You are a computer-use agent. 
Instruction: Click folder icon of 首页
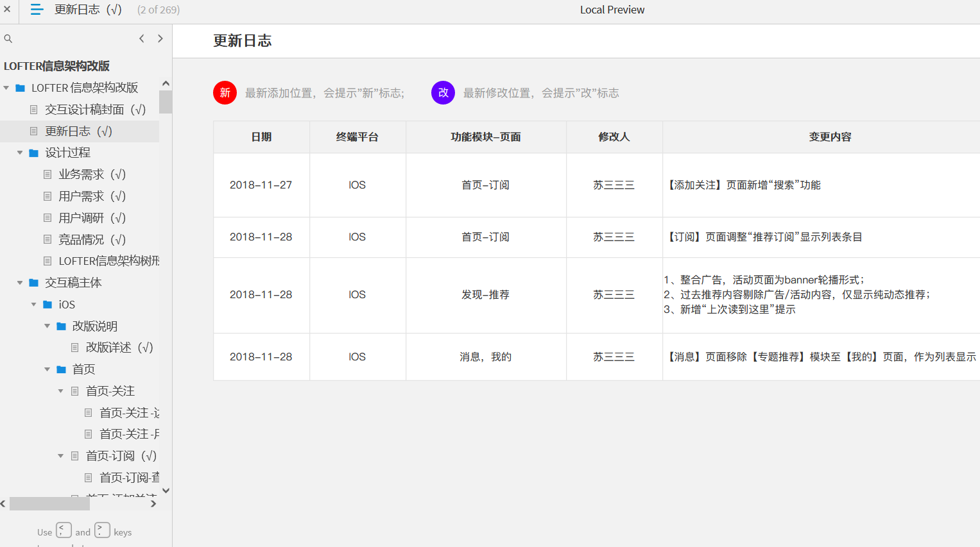[62, 369]
